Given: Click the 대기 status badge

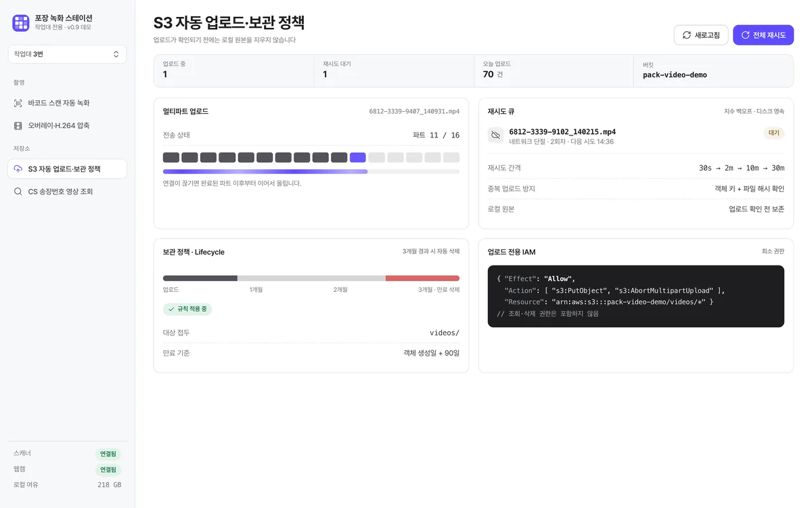Looking at the screenshot, I should [x=774, y=133].
